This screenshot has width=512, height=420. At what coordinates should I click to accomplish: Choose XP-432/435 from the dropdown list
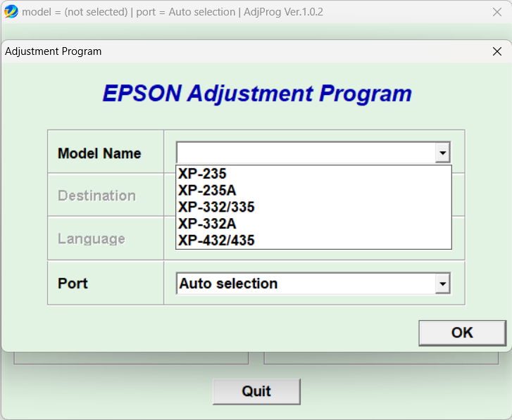pyautogui.click(x=216, y=241)
